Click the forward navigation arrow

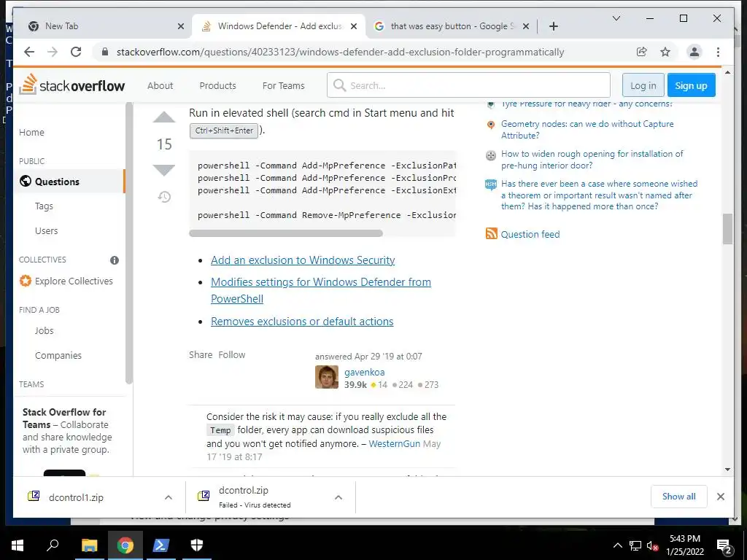pyautogui.click(x=53, y=52)
